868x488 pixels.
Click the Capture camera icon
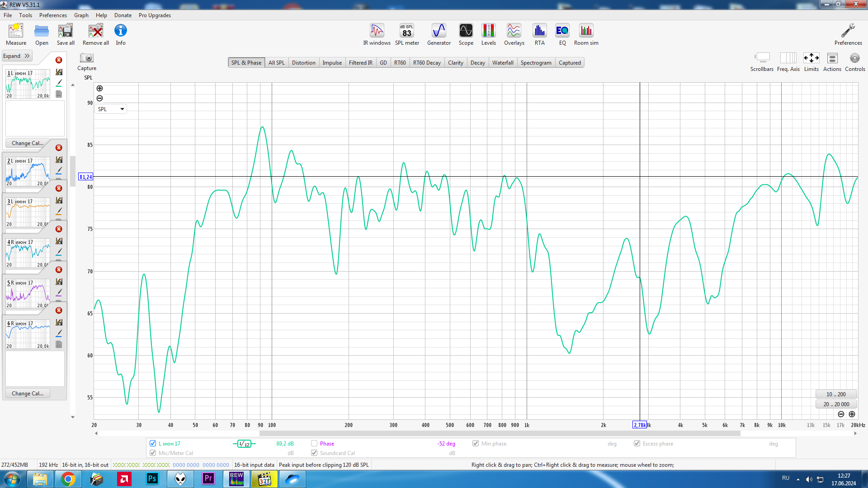[86, 58]
